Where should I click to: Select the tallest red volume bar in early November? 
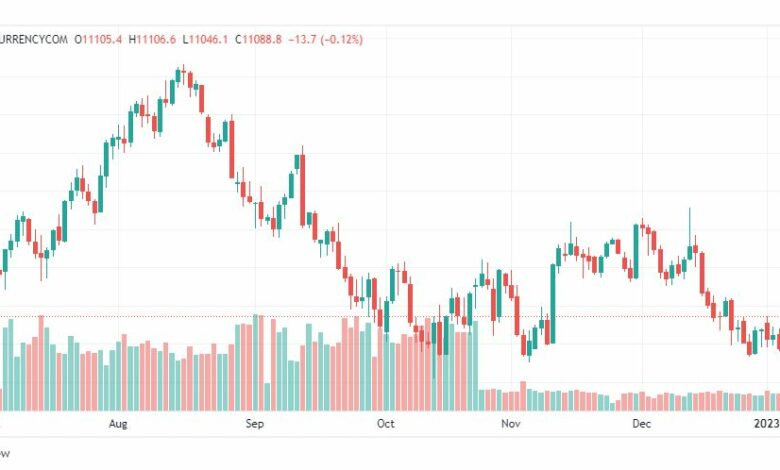click(523, 396)
